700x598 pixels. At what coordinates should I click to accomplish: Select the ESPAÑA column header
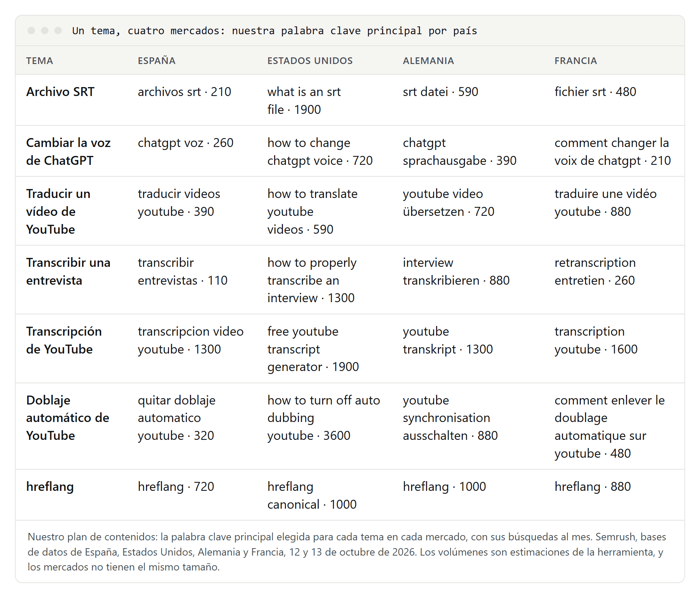[x=156, y=61]
